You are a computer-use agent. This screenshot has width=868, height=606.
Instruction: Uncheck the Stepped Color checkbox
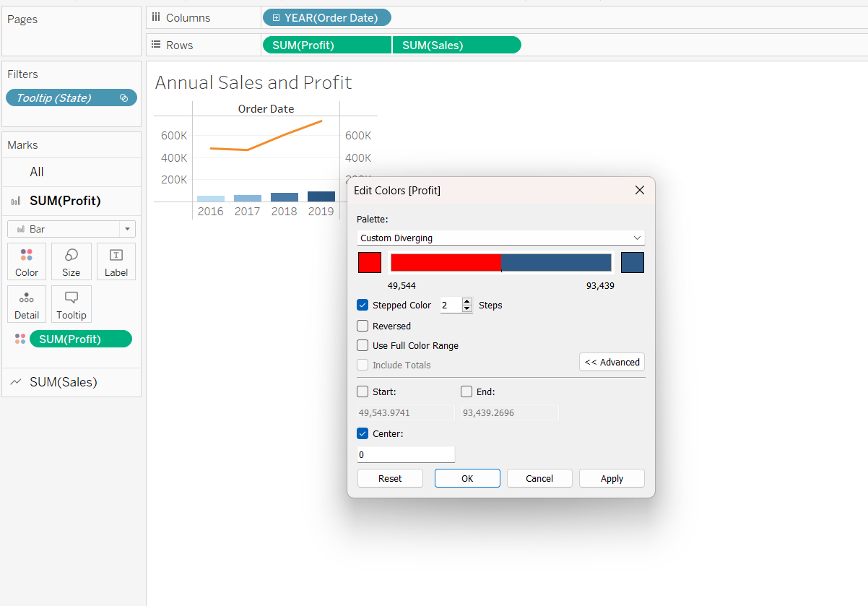[x=363, y=306]
